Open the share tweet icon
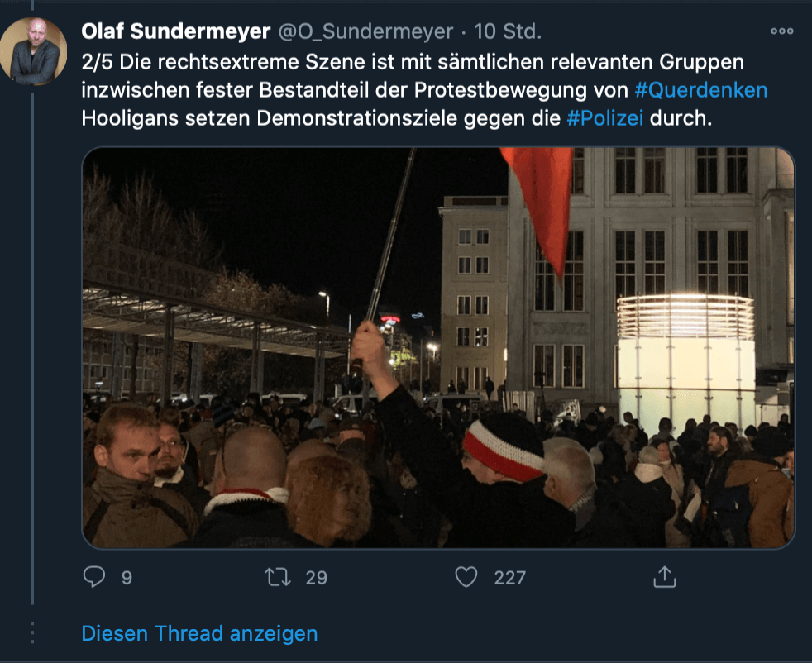812x663 pixels. pos(665,576)
